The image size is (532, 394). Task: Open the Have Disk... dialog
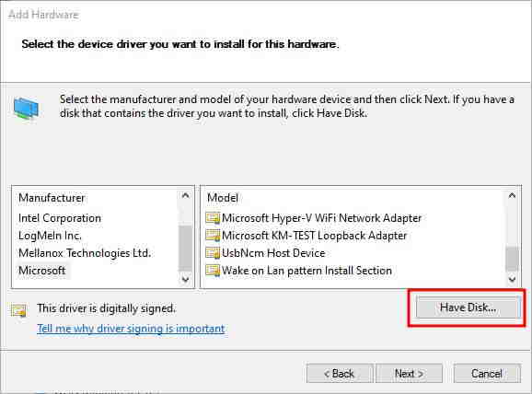(468, 307)
